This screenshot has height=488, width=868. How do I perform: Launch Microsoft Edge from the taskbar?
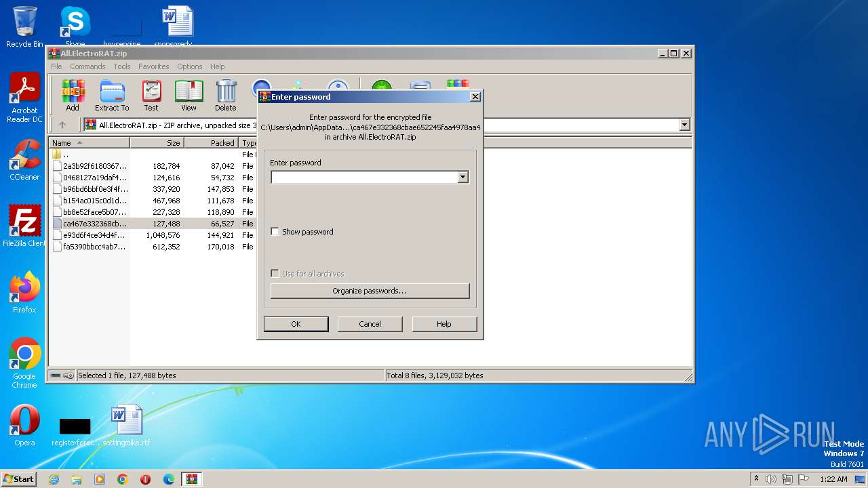[169, 479]
